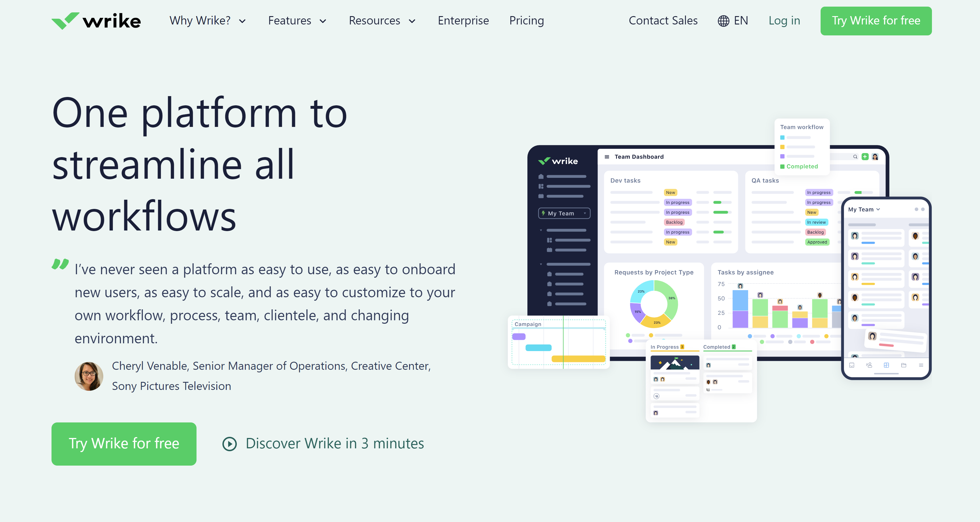This screenshot has height=522, width=980.
Task: Click the green plus icon in dashboard
Action: 865,157
